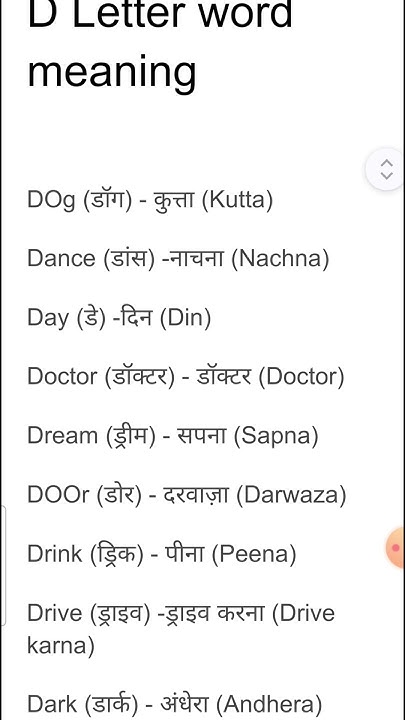Tap the up chevron in floating scroll button
The width and height of the screenshot is (405, 720).
coord(387,163)
